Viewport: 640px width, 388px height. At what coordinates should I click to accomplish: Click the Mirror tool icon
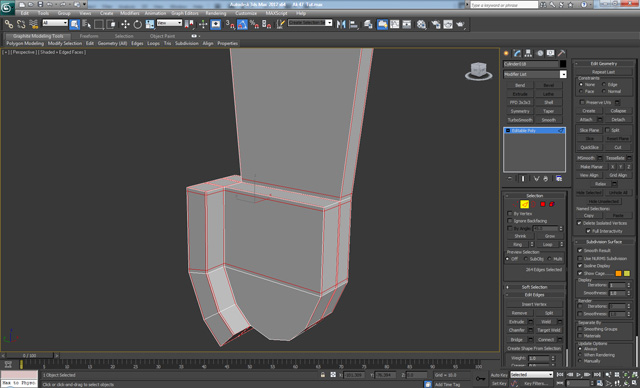(341, 24)
